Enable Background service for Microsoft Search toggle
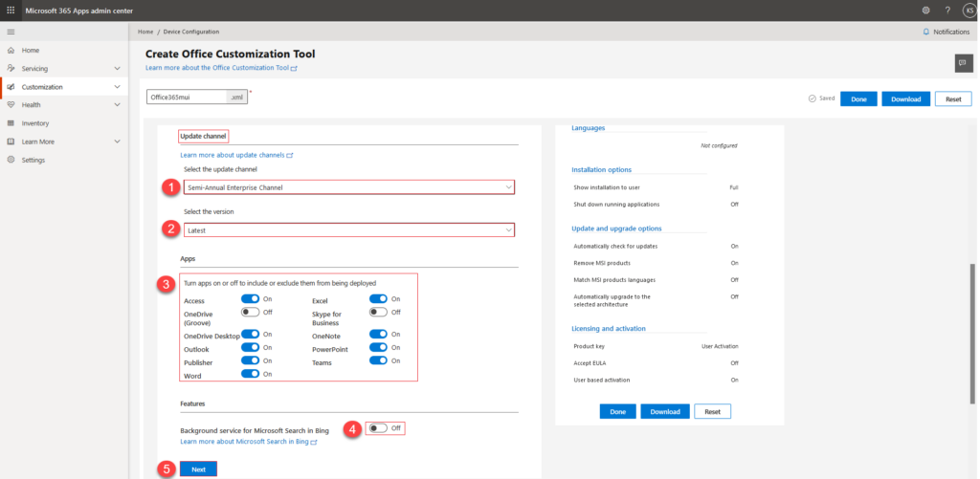Image resolution: width=980 pixels, height=479 pixels. [378, 427]
